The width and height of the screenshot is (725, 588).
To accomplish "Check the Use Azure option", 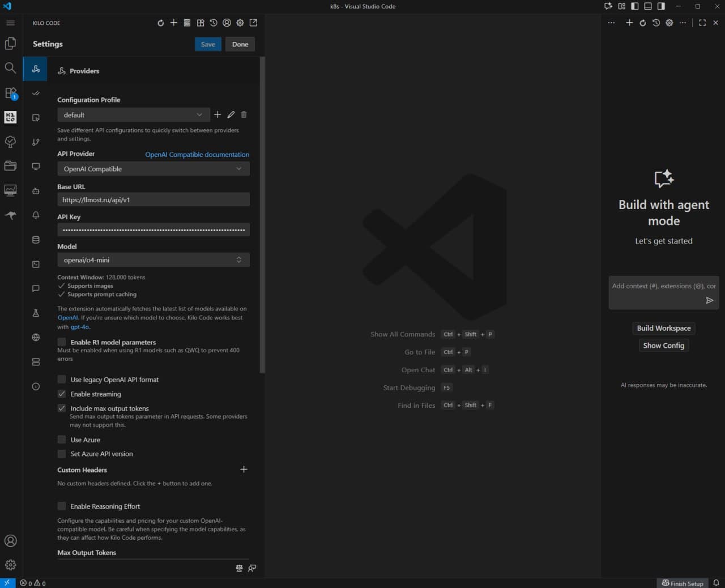I will pos(62,439).
